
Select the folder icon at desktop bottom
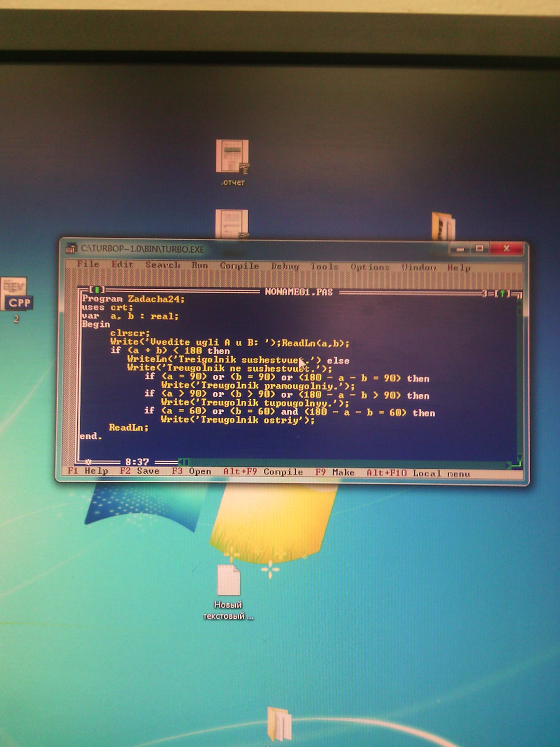click(279, 723)
